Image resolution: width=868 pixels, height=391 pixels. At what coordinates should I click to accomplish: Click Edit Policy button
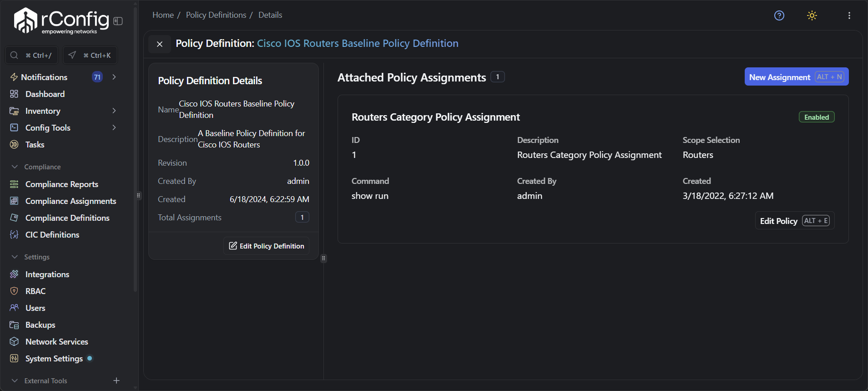pos(795,221)
